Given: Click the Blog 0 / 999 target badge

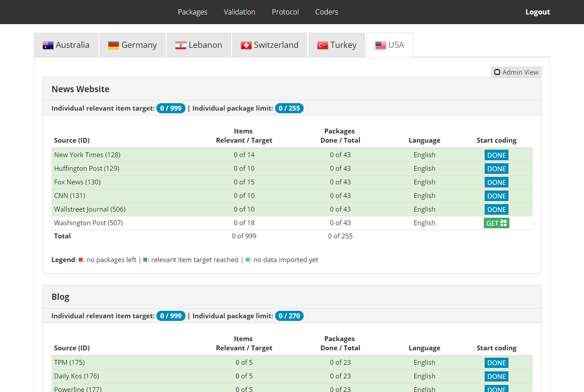Looking at the screenshot, I should pos(171,316).
